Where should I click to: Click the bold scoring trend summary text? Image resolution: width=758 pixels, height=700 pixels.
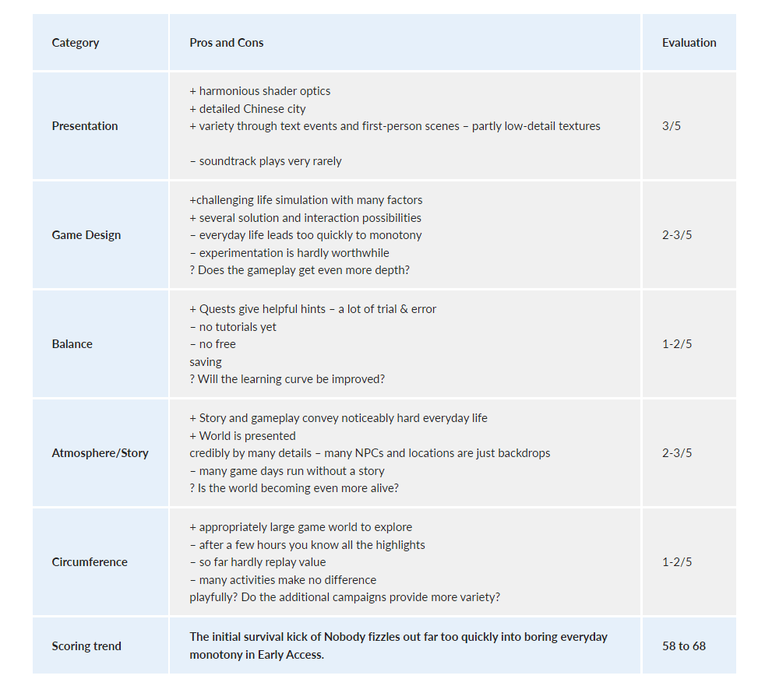(x=398, y=645)
